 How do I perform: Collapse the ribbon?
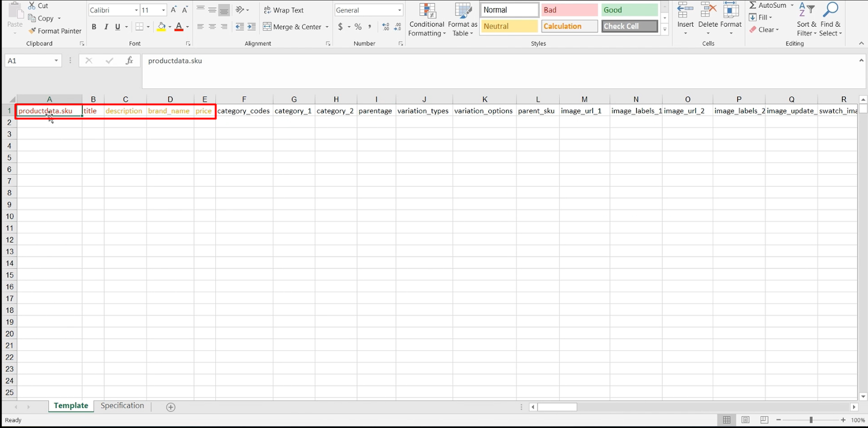(861, 43)
